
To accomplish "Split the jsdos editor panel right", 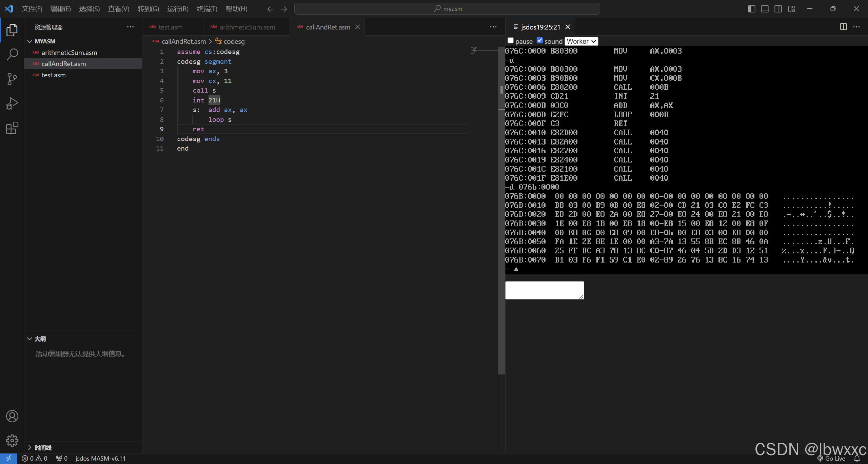I will [x=843, y=27].
